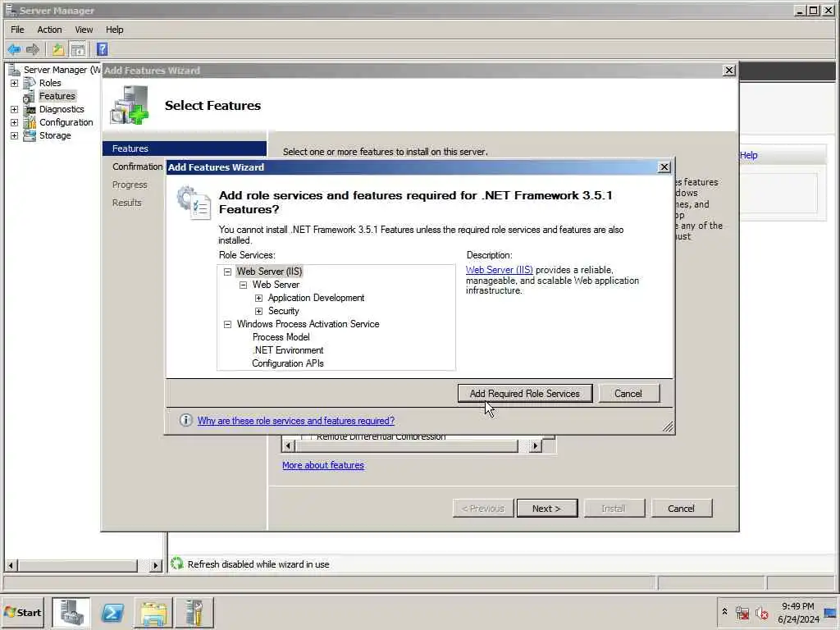Select the Features wizard step
This screenshot has width=840, height=630.
coord(185,148)
